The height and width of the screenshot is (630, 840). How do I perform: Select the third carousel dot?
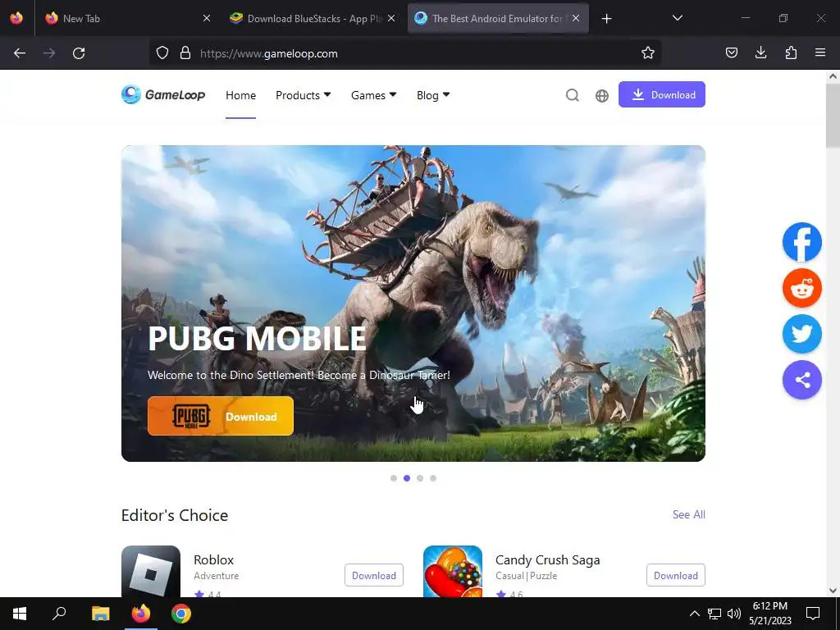click(420, 478)
